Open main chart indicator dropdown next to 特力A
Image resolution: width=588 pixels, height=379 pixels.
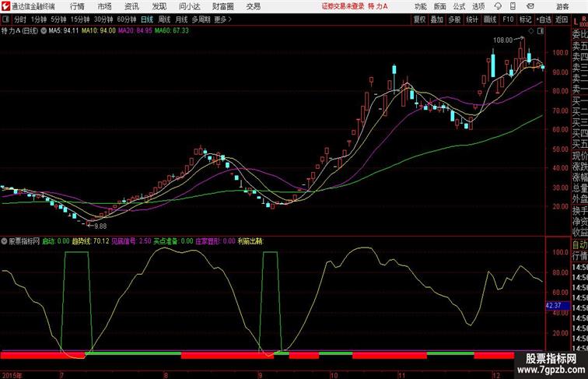tap(44, 31)
